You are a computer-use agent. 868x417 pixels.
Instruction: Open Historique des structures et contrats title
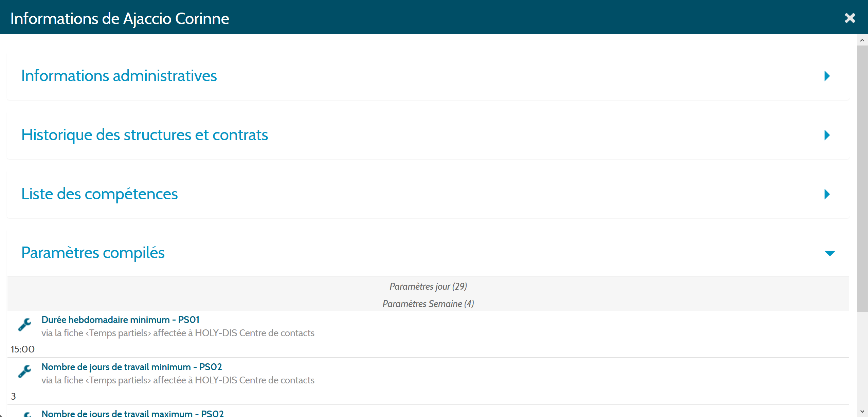(145, 135)
